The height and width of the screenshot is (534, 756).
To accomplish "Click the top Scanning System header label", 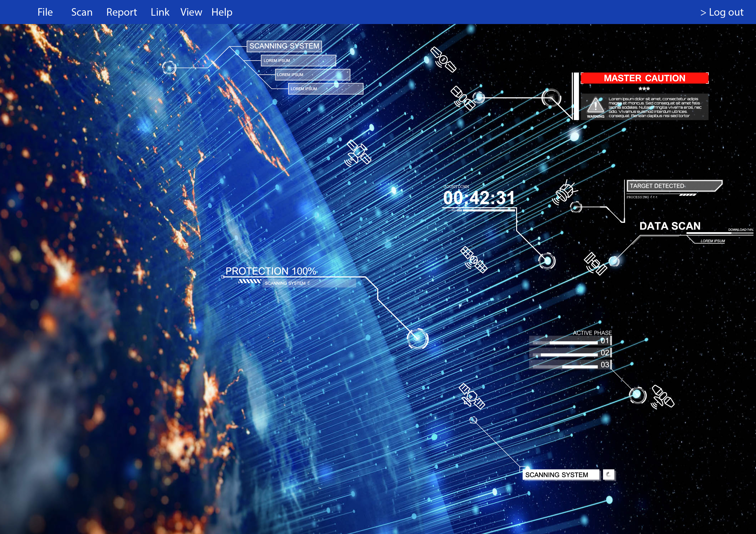I will tap(284, 46).
